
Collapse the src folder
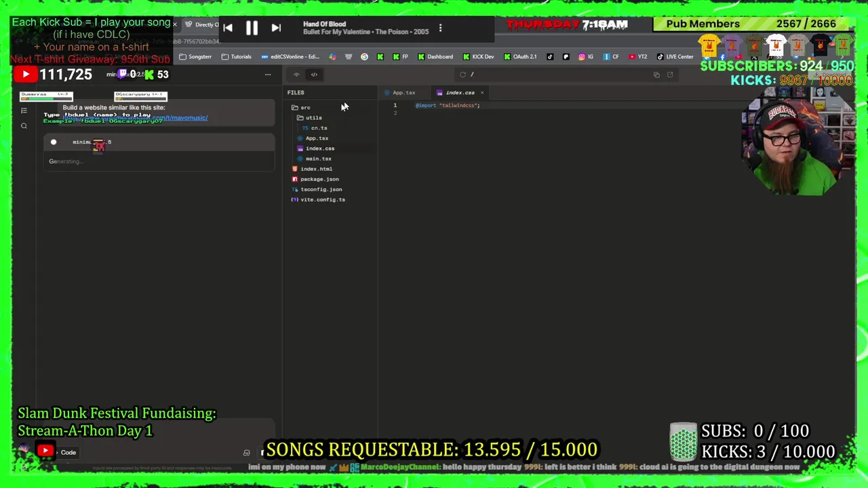301,107
